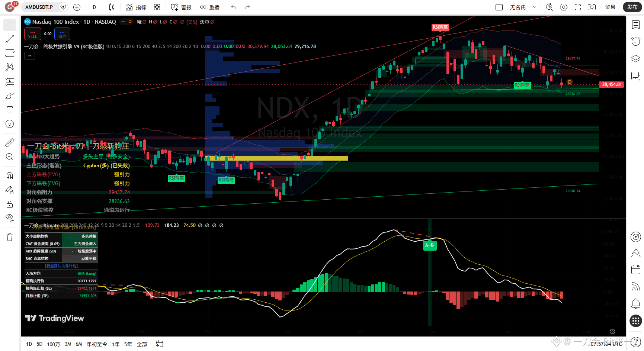Select the 全部 time range
Image resolution: width=644 pixels, height=351 pixels.
(x=142, y=344)
